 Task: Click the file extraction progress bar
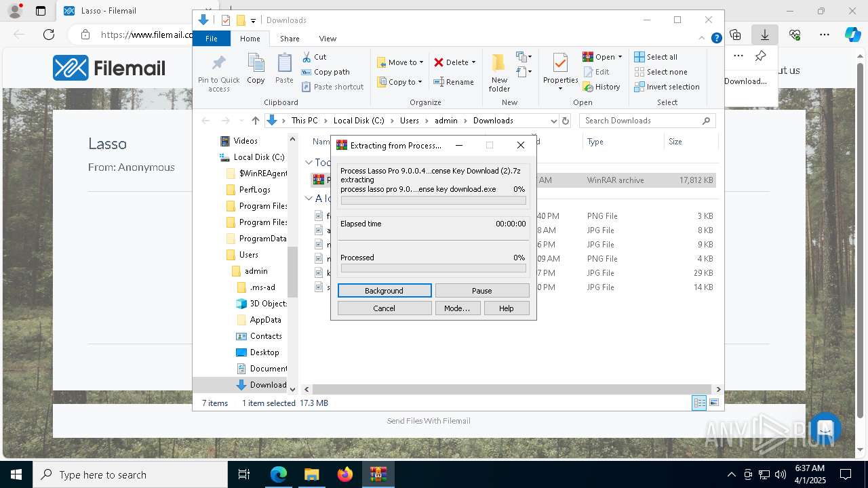pyautogui.click(x=433, y=201)
